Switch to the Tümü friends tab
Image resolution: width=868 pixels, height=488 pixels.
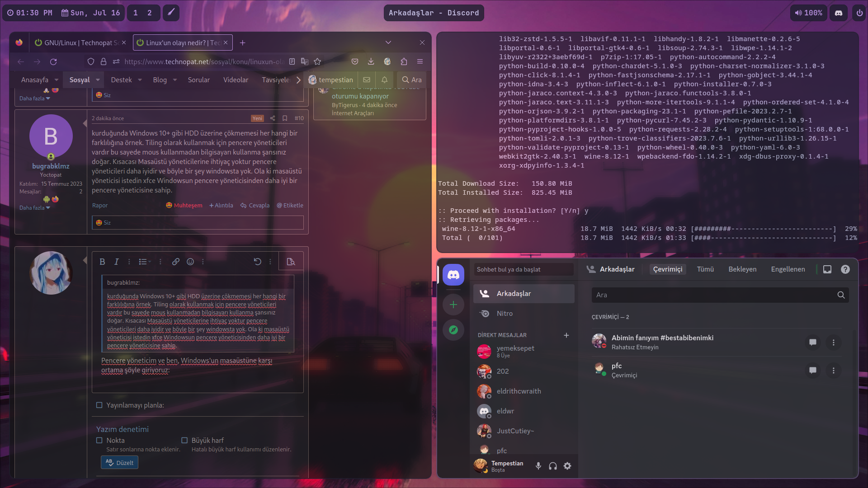(705, 269)
